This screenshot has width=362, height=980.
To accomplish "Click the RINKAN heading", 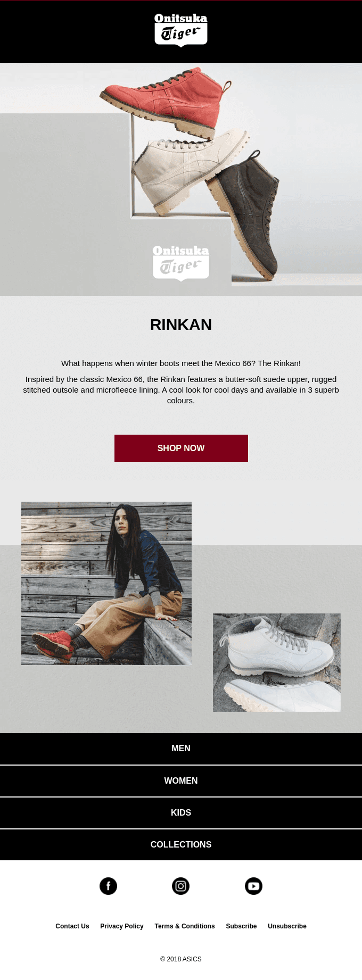I will [181, 325].
